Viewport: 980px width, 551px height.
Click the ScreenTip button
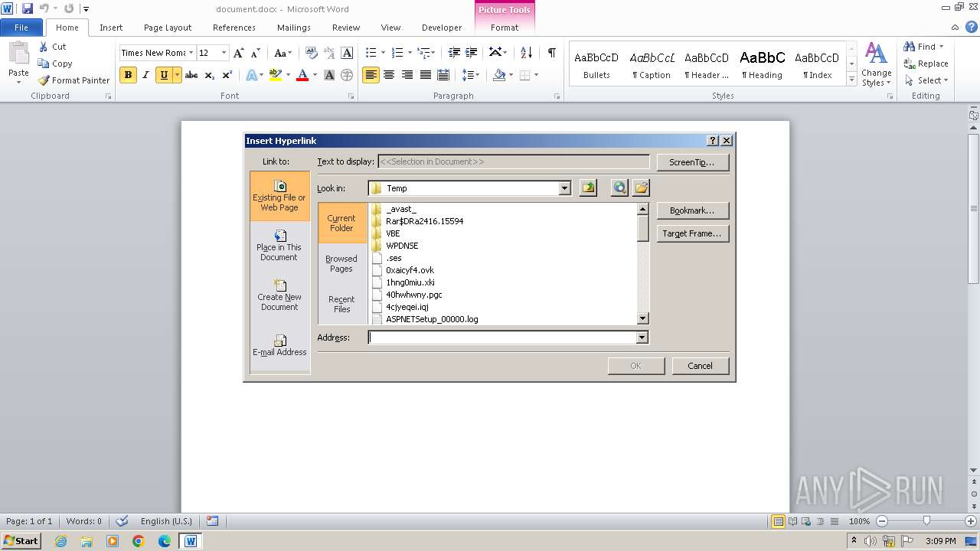click(691, 162)
